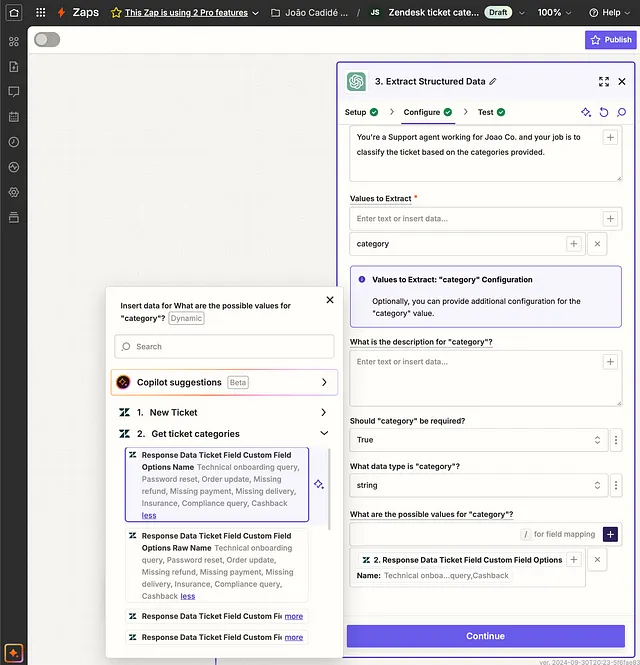Click the refresh fields icon
This screenshot has height=665, width=640.
[604, 112]
